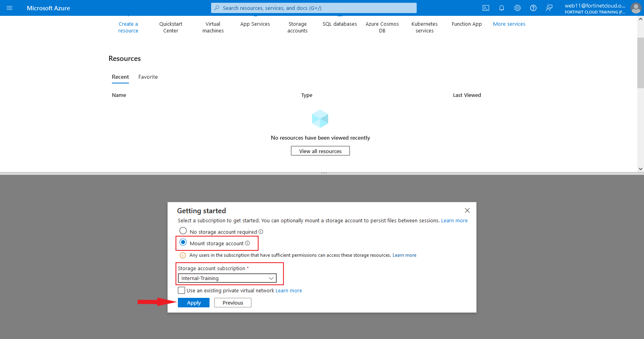The image size is (644, 339).
Task: Open Learn more link in dialog description
Action: (x=454, y=221)
